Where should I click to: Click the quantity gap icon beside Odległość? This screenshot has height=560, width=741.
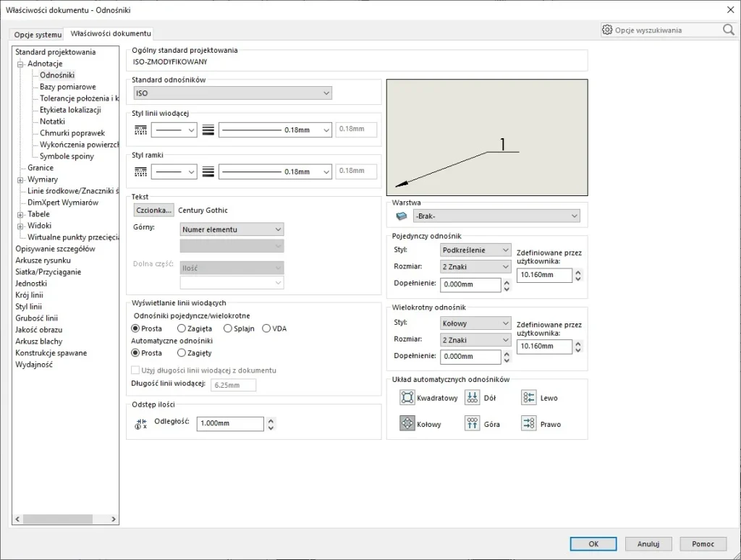pyautogui.click(x=141, y=424)
